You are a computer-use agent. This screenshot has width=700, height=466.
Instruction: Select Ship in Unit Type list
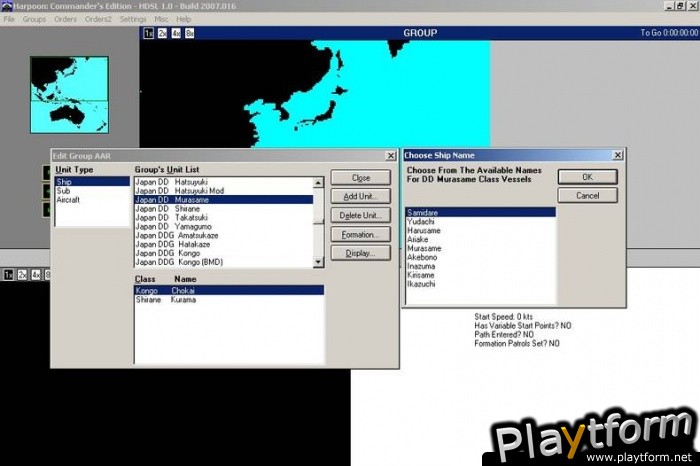[x=92, y=182]
